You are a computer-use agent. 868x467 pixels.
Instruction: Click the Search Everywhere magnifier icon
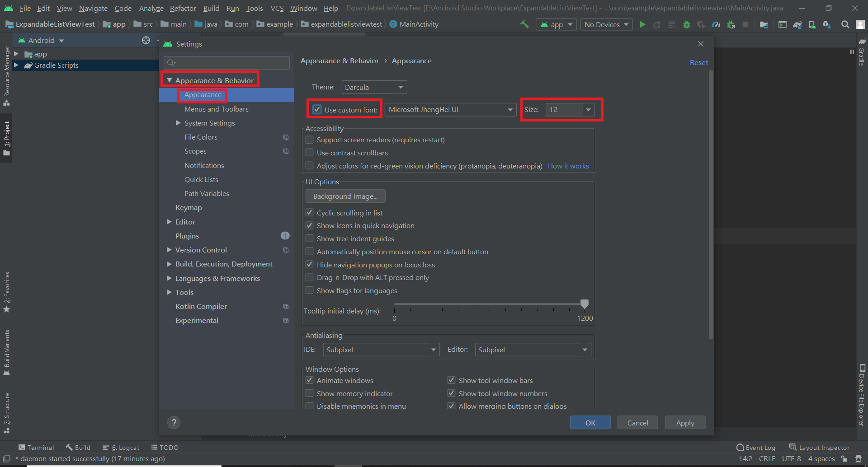tap(845, 24)
